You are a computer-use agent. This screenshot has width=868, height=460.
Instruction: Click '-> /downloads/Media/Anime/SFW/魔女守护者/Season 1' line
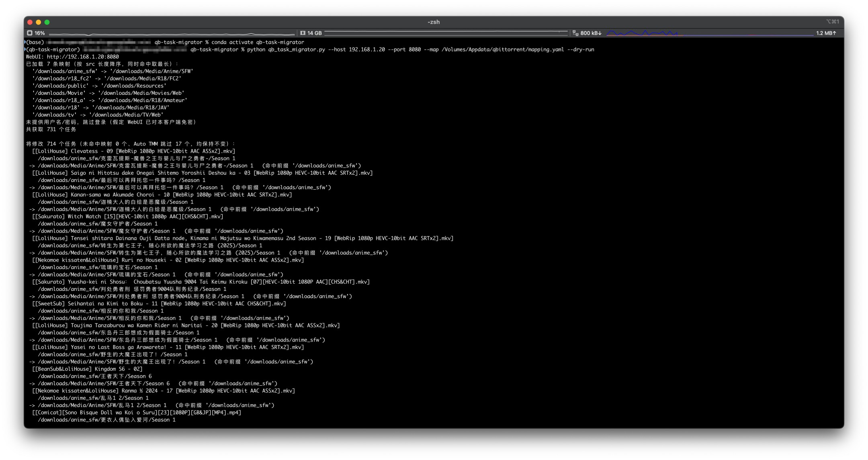click(156, 231)
